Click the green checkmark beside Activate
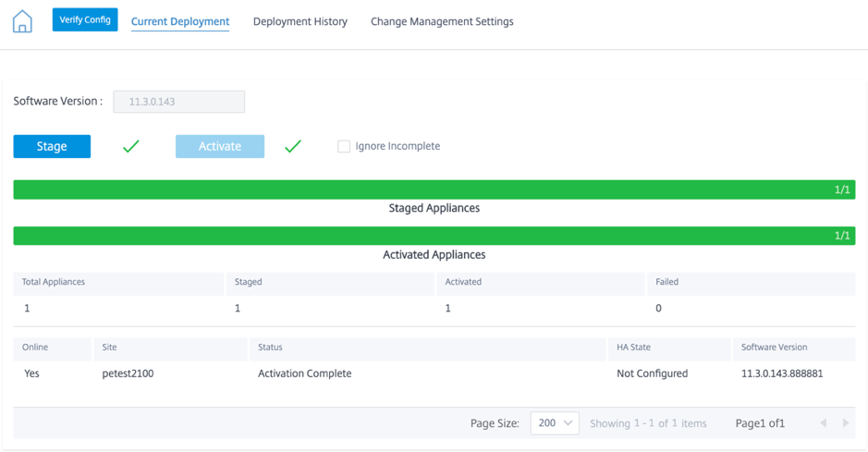The height and width of the screenshot is (452, 868). [293, 146]
